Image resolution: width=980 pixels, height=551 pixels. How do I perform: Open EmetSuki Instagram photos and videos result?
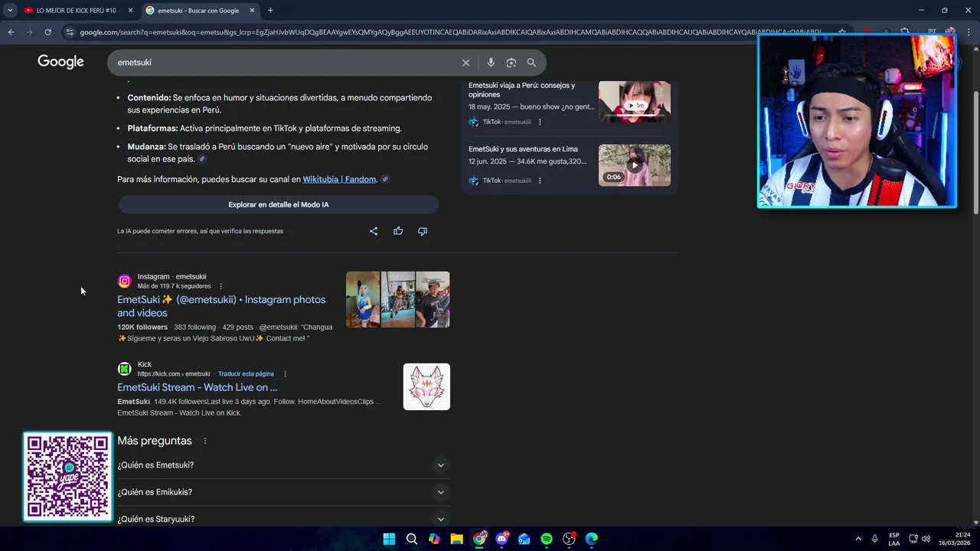tap(221, 306)
